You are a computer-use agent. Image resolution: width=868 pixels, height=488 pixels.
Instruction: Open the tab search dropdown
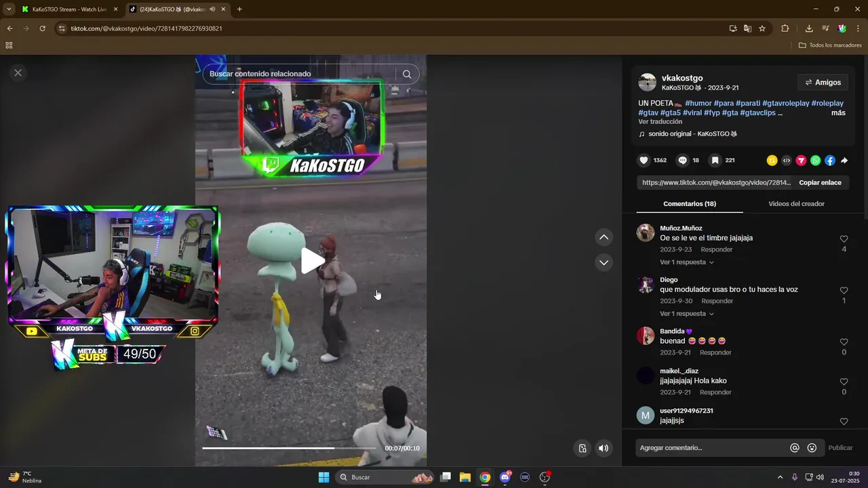[9, 9]
